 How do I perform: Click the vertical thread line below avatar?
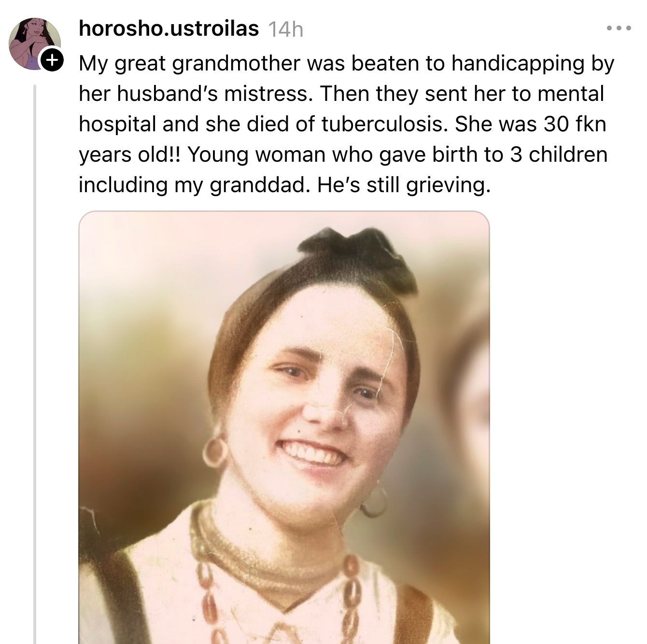(35, 362)
